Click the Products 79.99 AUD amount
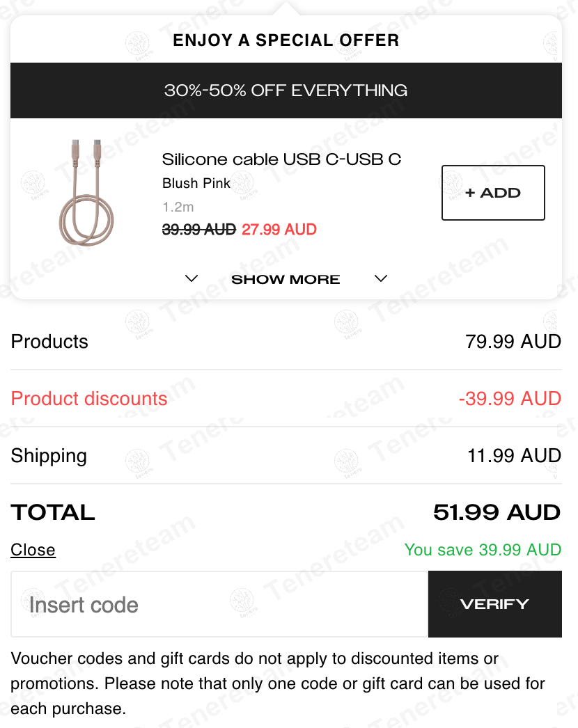This screenshot has width=578, height=728. pos(513,342)
